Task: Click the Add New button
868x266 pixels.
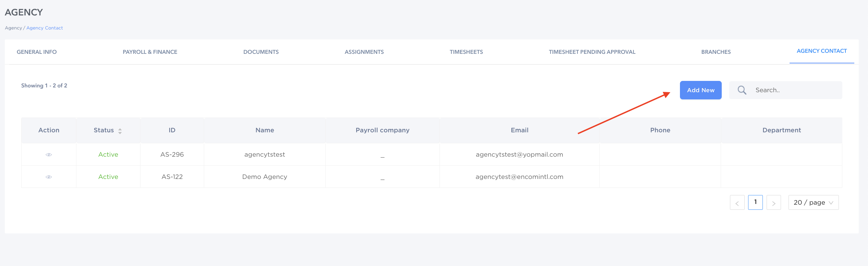Action: click(701, 90)
